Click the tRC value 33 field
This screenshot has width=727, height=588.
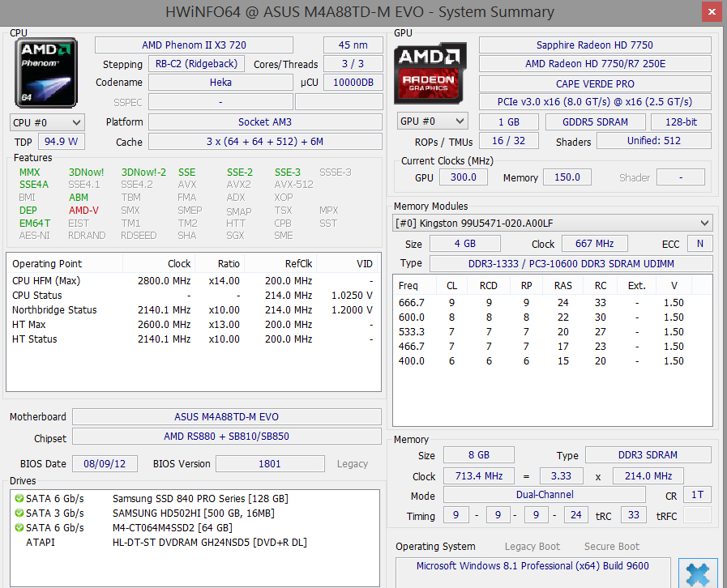point(633,515)
